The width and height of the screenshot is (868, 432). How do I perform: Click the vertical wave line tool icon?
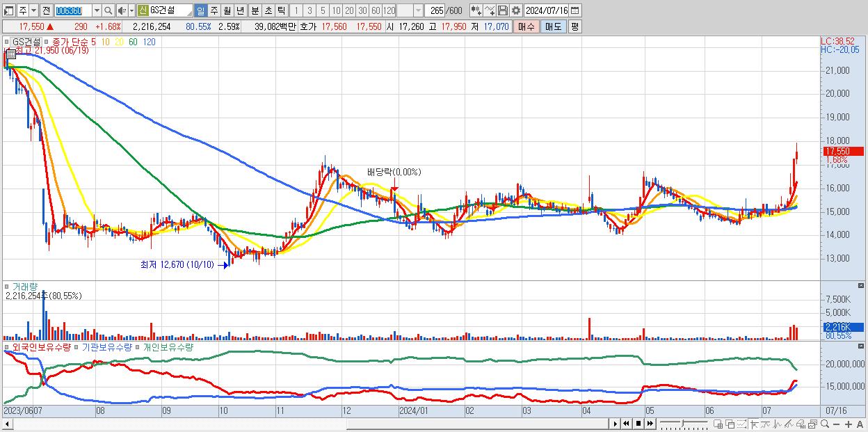[x=778, y=424]
